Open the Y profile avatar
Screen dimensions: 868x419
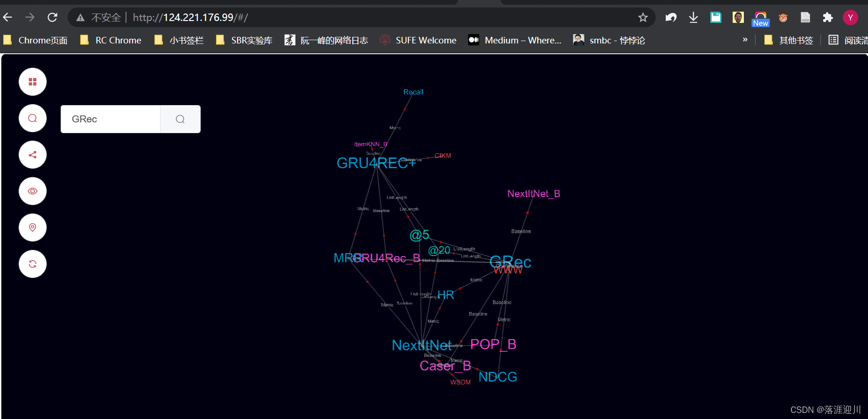pyautogui.click(x=850, y=18)
